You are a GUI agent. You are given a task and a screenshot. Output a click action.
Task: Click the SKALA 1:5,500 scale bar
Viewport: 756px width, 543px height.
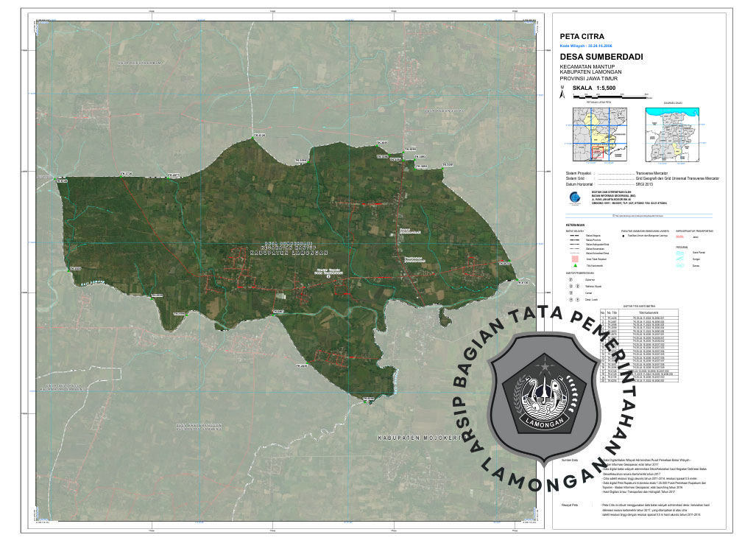(605, 95)
